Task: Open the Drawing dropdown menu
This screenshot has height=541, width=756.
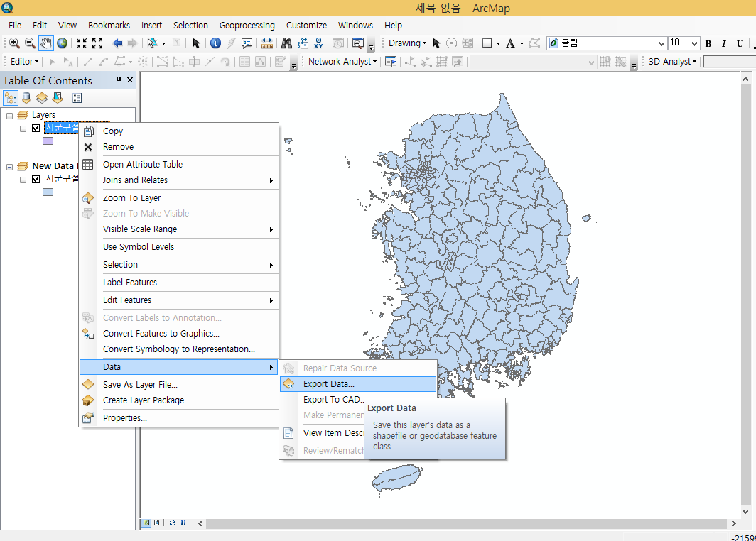Action: point(407,43)
